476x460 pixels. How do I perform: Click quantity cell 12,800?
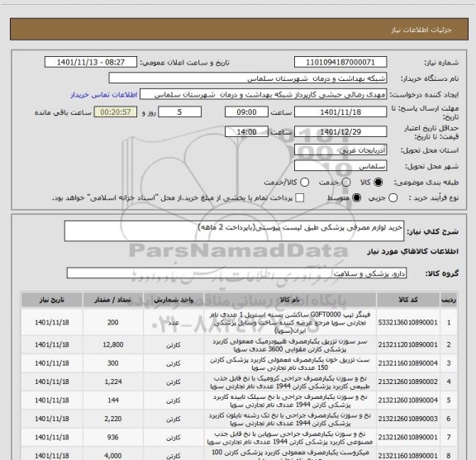(x=113, y=344)
